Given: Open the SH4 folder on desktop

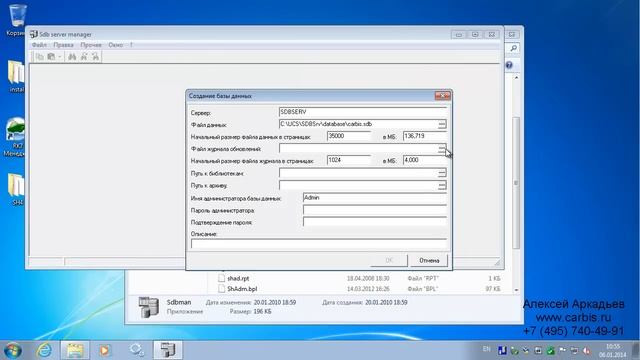Looking at the screenshot, I should 16,189.
